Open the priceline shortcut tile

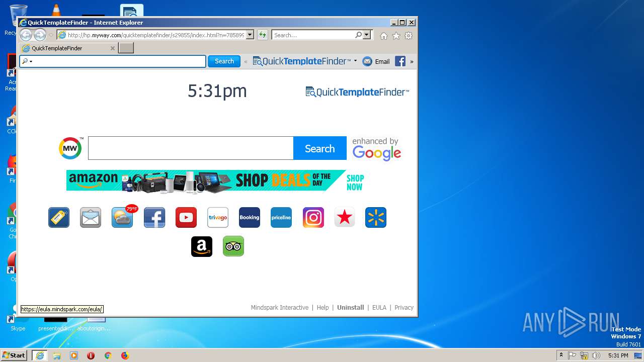pyautogui.click(x=281, y=217)
